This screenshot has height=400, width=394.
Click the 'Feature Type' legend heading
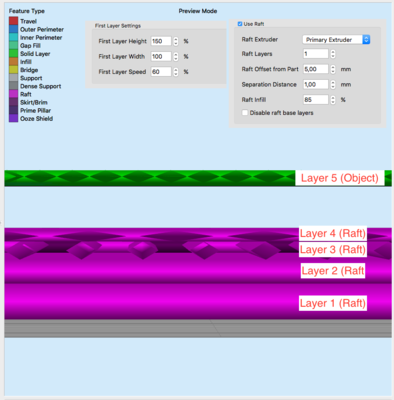pos(27,11)
